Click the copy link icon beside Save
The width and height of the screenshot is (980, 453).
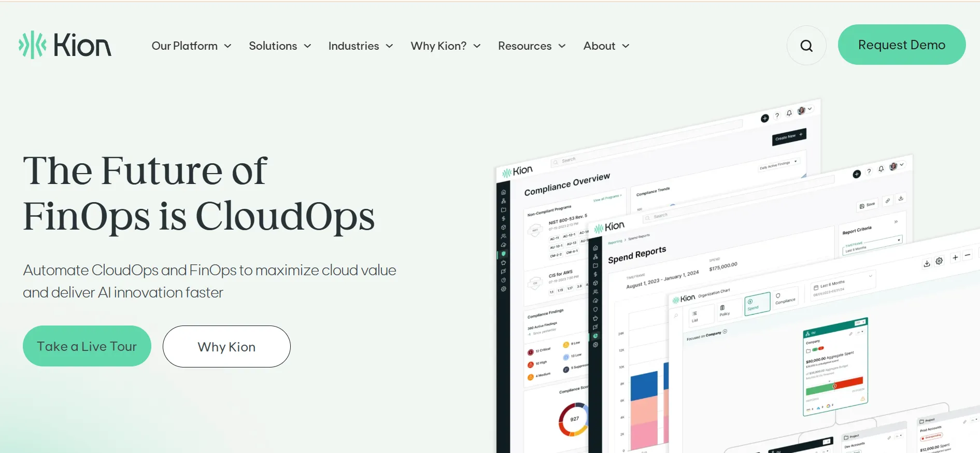[x=888, y=201]
